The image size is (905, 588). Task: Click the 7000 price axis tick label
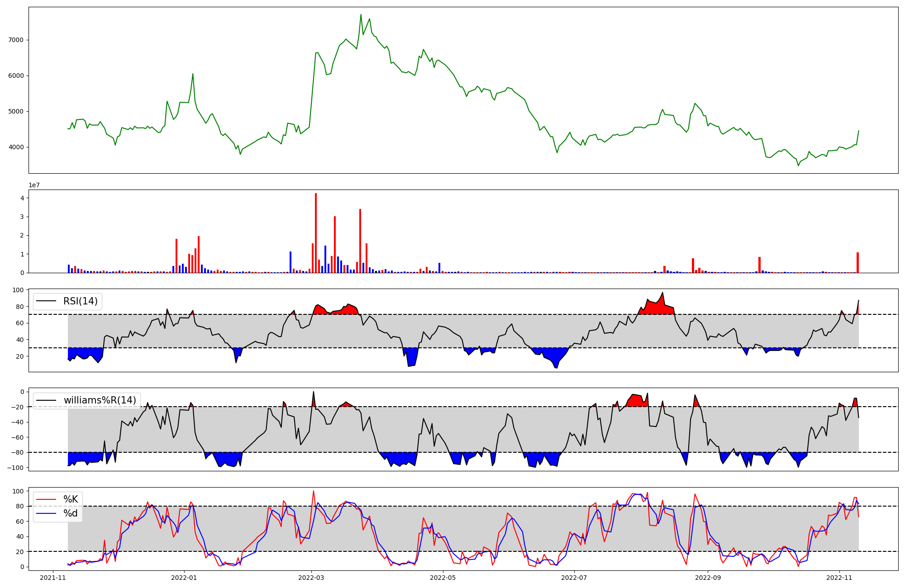(x=15, y=40)
